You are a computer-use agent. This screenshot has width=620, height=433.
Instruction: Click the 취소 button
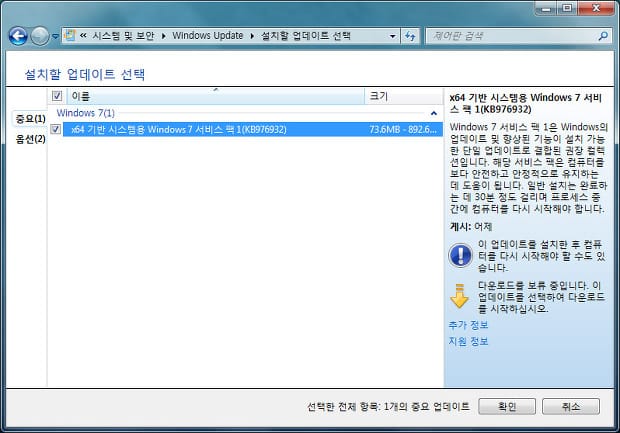point(570,407)
